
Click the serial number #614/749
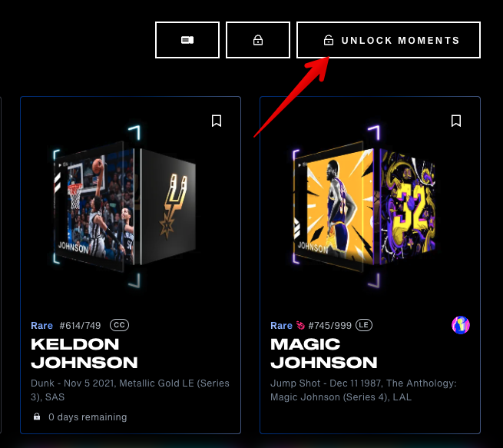[x=80, y=325]
